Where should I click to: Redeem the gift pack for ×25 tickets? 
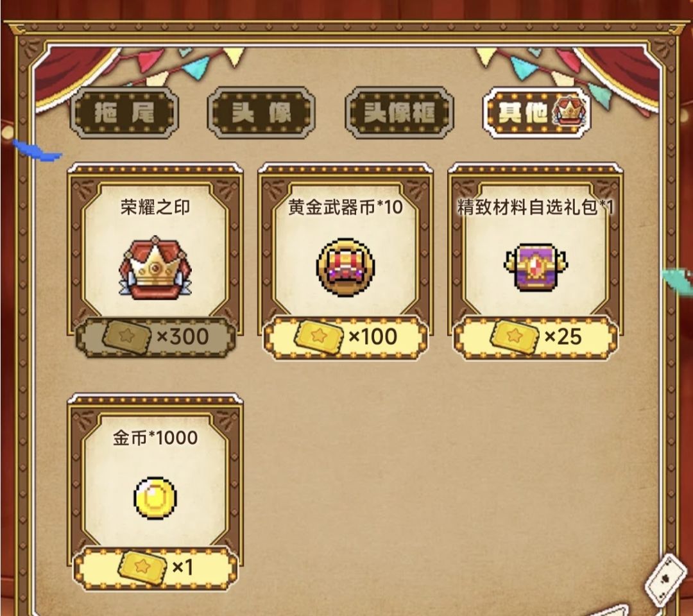click(536, 337)
